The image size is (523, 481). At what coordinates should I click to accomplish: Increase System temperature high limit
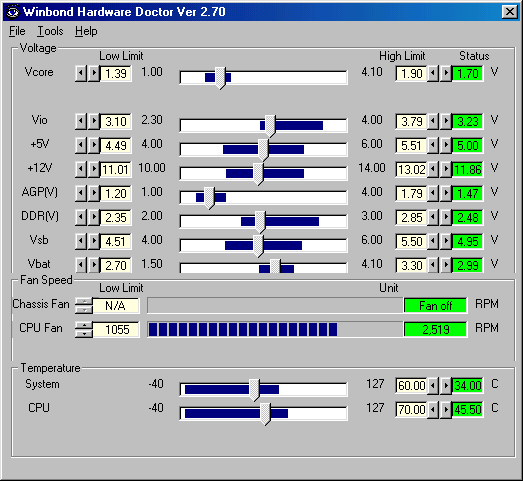coord(446,386)
